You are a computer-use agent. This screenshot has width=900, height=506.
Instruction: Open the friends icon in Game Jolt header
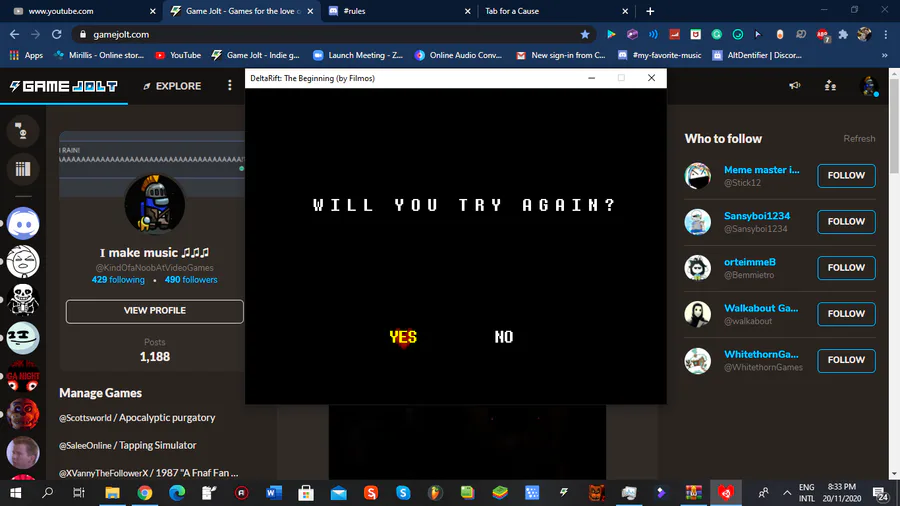point(830,85)
